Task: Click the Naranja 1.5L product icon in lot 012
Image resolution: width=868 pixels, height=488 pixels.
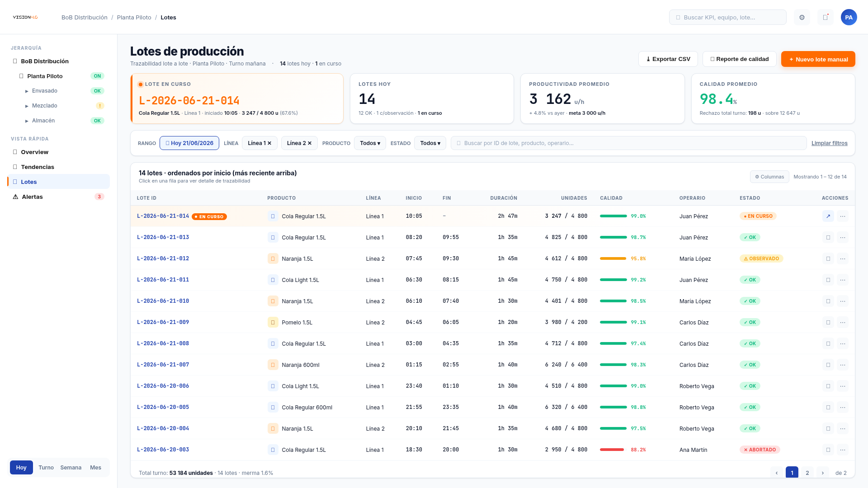Action: (x=273, y=258)
